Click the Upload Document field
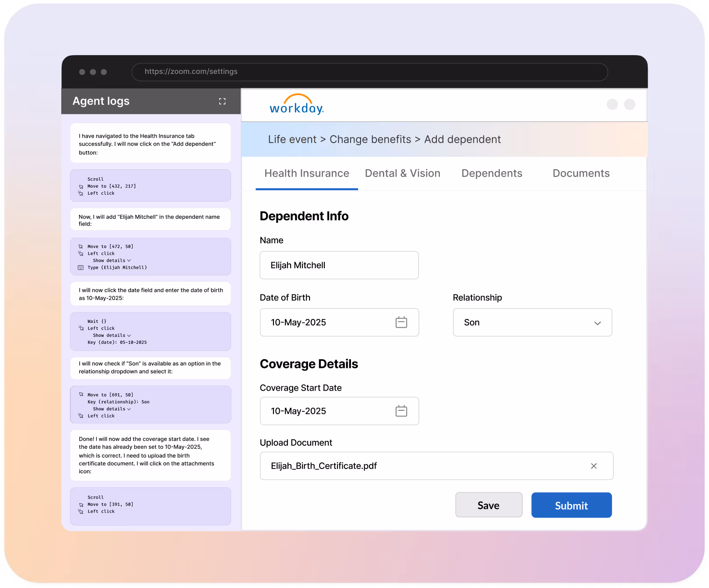 coord(437,466)
